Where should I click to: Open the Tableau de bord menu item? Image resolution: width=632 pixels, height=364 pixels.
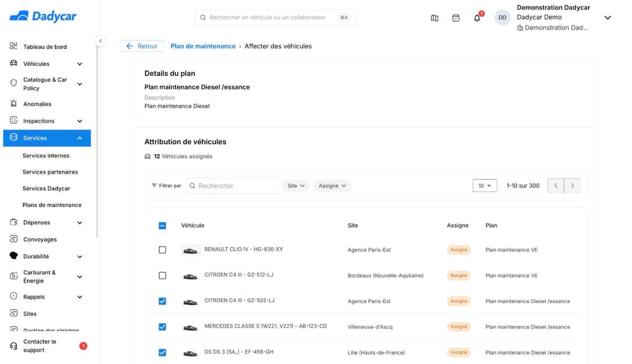(45, 47)
